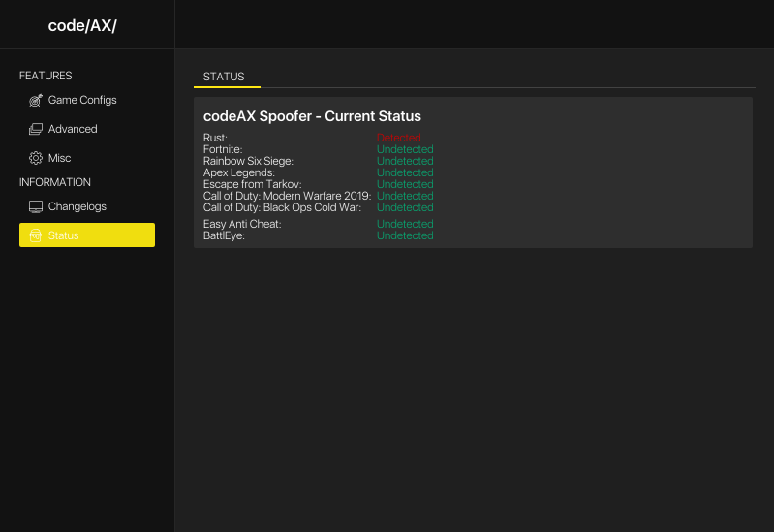
Task: Click Undetected status next to Fortnite
Action: (405, 149)
